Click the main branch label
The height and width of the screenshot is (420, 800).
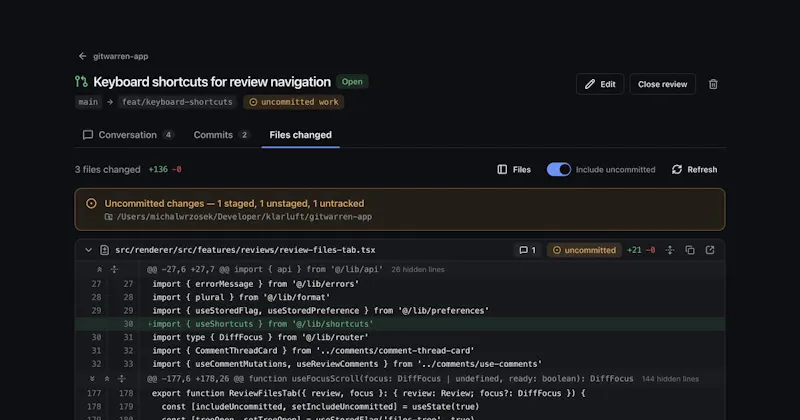click(88, 102)
